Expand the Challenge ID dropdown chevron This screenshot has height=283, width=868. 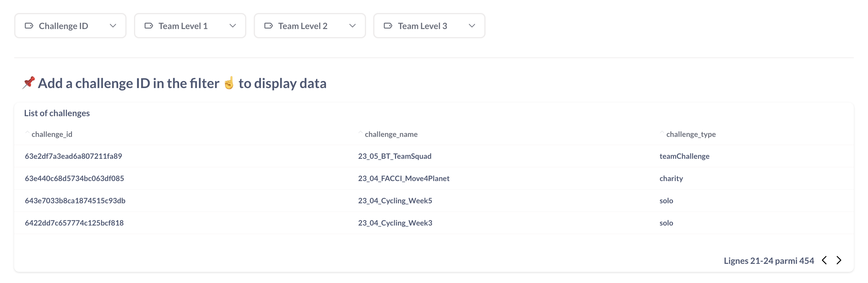click(x=113, y=26)
